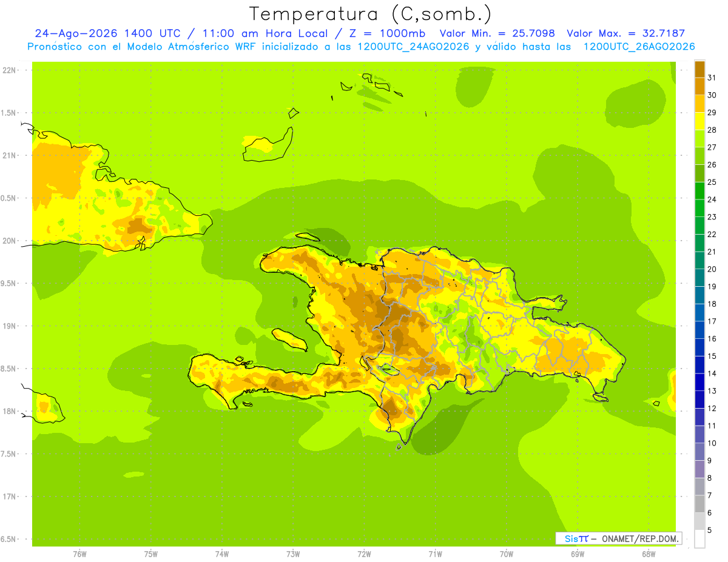Click the colorbar band between 30 and 31

pyautogui.click(x=699, y=86)
